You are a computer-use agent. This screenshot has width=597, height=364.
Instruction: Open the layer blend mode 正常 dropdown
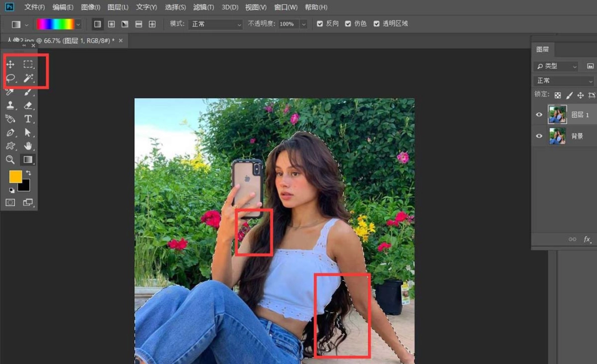(x=564, y=81)
